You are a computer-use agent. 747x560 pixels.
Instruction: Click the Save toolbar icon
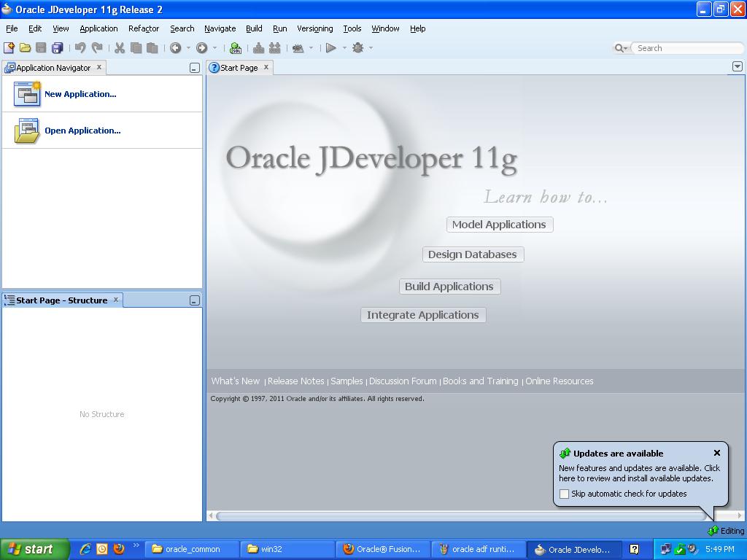tap(41, 47)
